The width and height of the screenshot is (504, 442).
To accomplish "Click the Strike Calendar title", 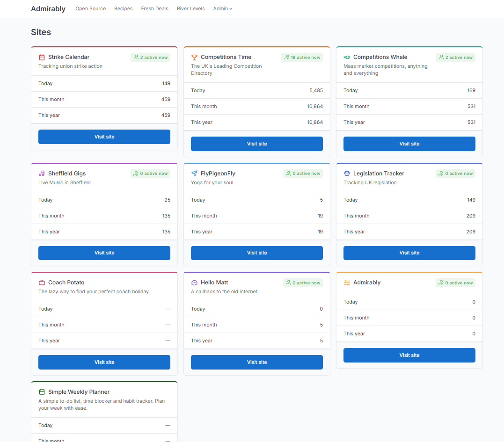I will tap(69, 57).
